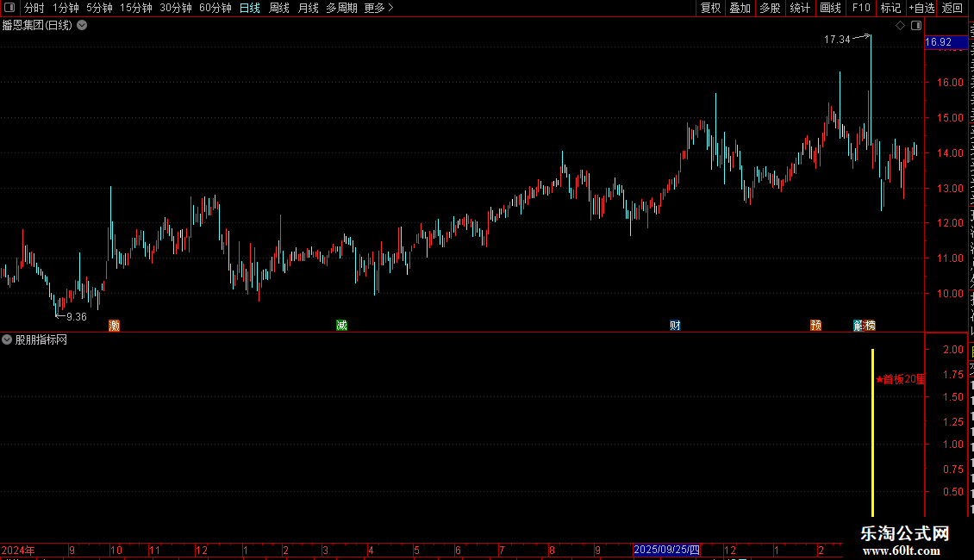Open the F10 company info

point(861,8)
